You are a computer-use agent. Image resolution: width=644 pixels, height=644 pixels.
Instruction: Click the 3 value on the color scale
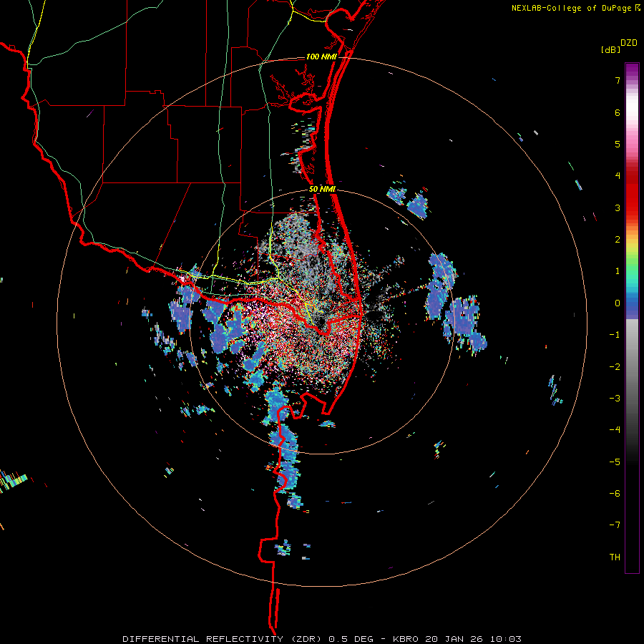point(618,208)
